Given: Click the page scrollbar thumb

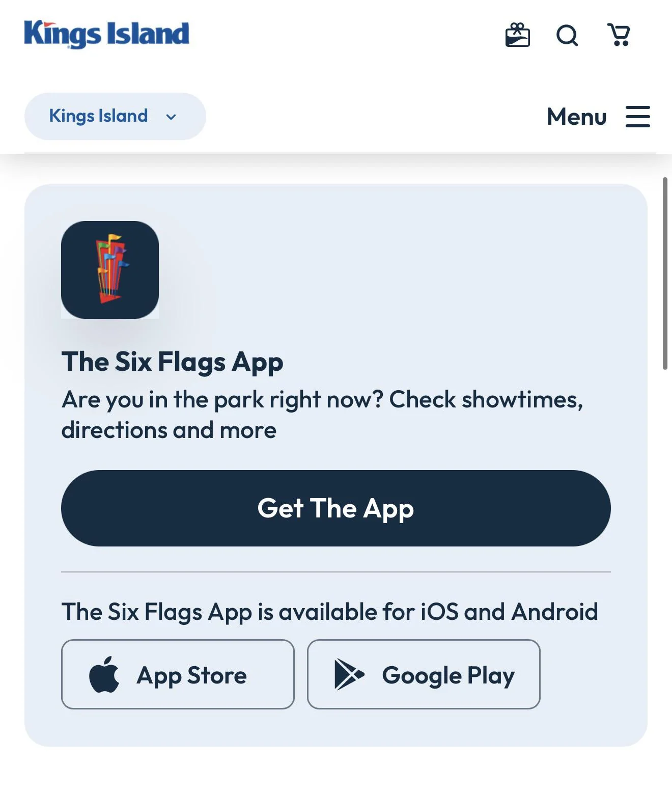Looking at the screenshot, I should 665,273.
